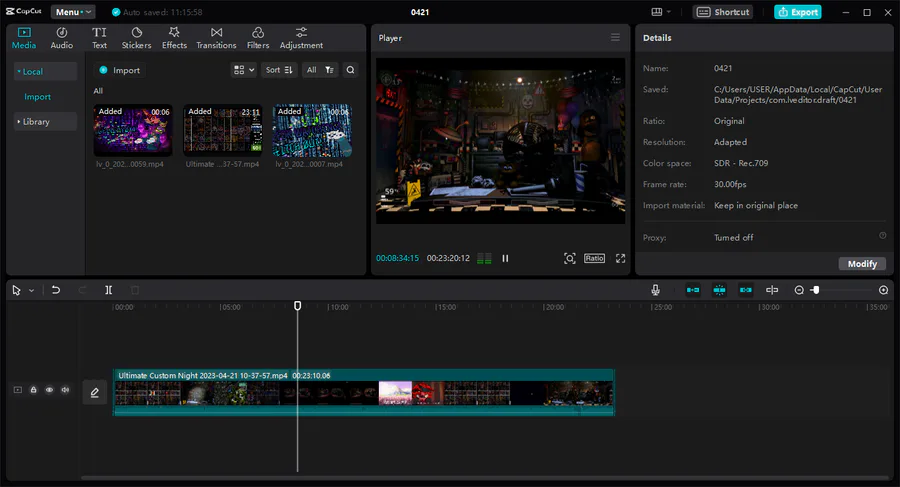This screenshot has height=487, width=900.
Task: Click the media search icon
Action: click(350, 70)
